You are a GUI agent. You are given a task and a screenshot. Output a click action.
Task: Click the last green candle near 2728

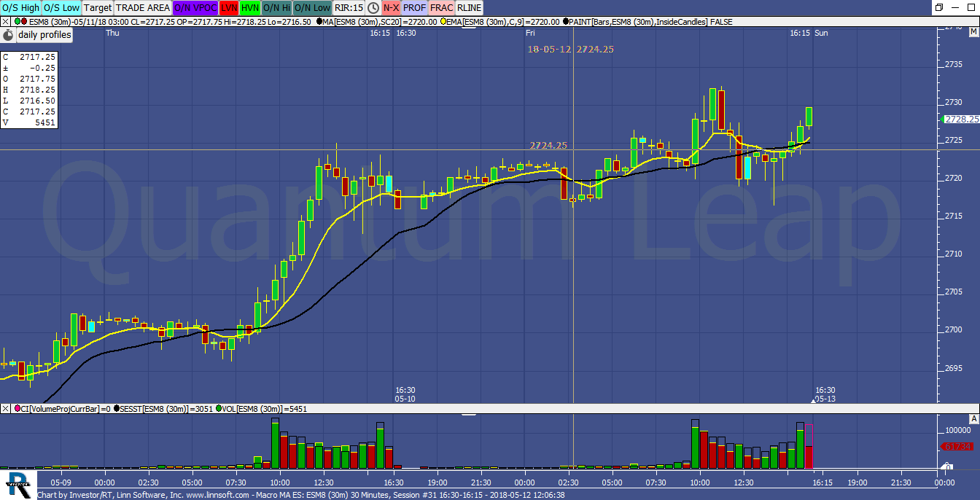[x=809, y=117]
